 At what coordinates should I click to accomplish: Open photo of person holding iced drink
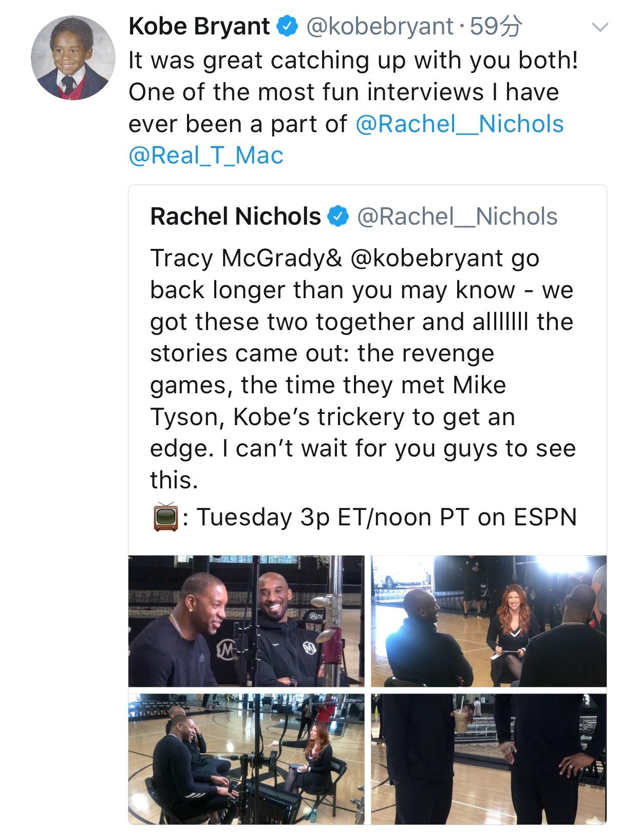pos(489,759)
